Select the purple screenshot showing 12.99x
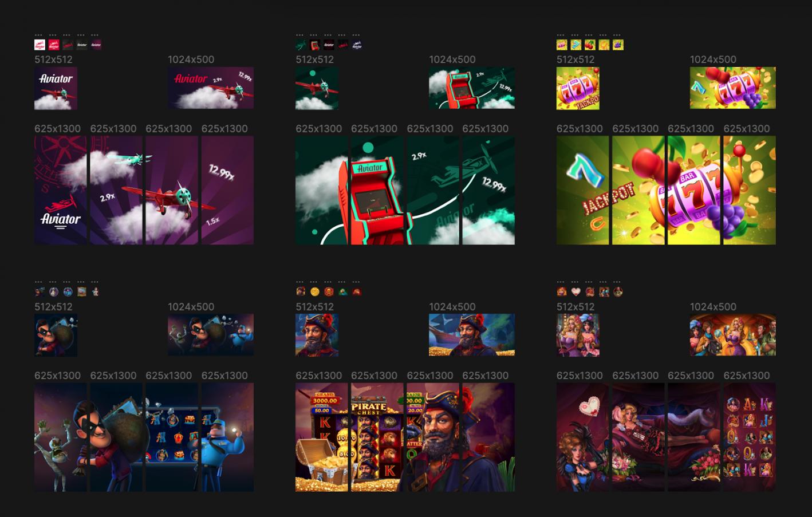812x517 pixels. [x=227, y=190]
